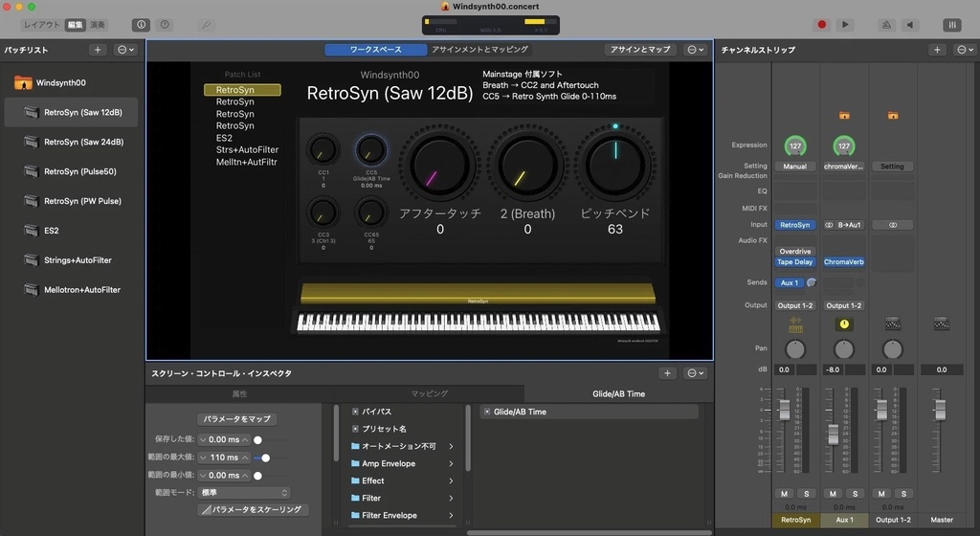Image resolution: width=980 pixels, height=536 pixels.
Task: Open the tuner wrench toolbar icon
Action: click(206, 24)
